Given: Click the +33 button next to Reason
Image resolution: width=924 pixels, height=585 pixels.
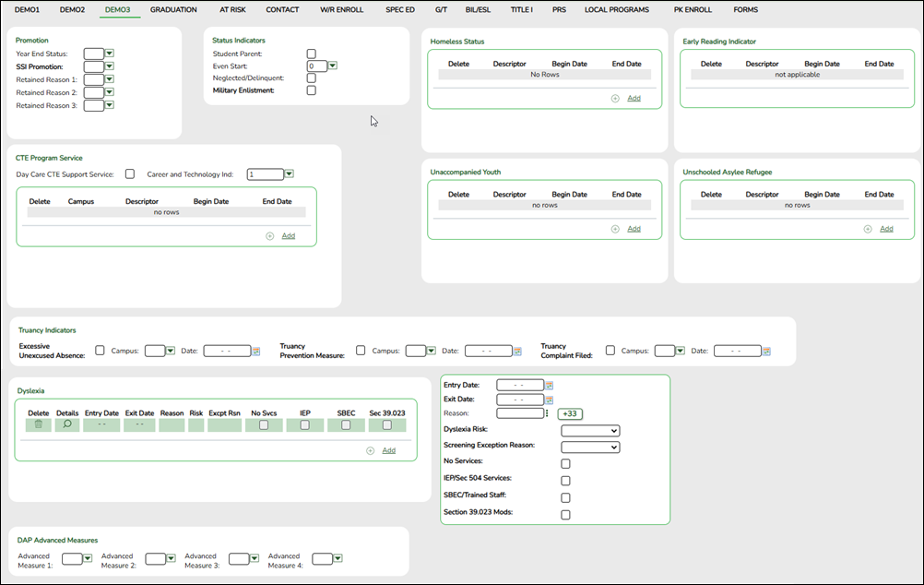Looking at the screenshot, I should (569, 414).
